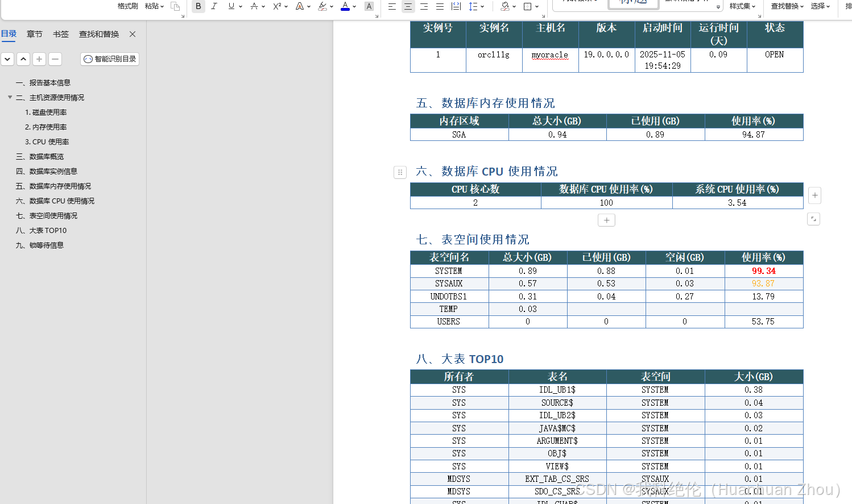This screenshot has width=852, height=504.
Task: Expand the styles gallery arrow
Action: (718, 7)
